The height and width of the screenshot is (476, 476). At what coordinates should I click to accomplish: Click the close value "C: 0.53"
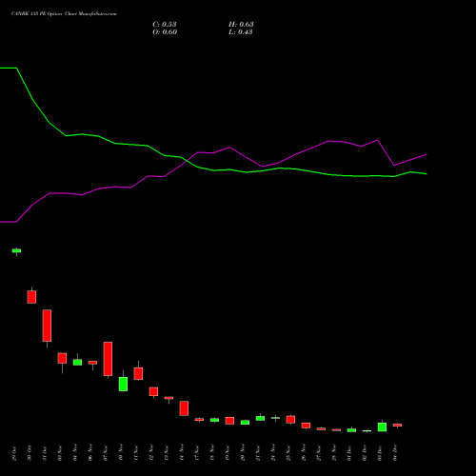165,25
